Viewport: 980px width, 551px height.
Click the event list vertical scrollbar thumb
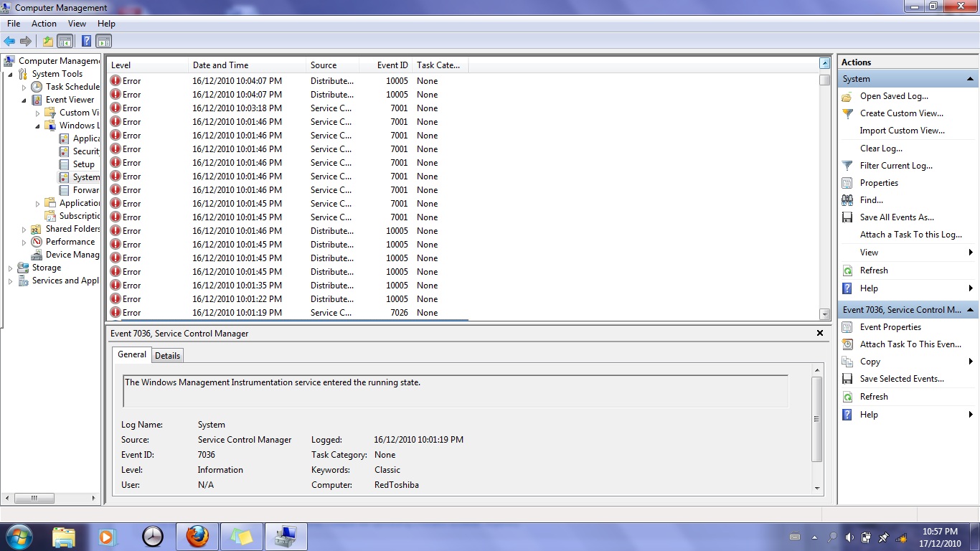(824, 80)
